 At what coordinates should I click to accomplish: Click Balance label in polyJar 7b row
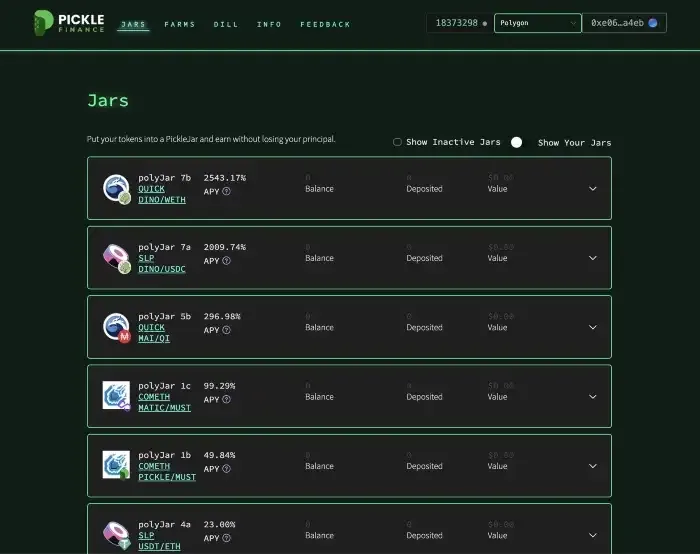click(x=319, y=189)
